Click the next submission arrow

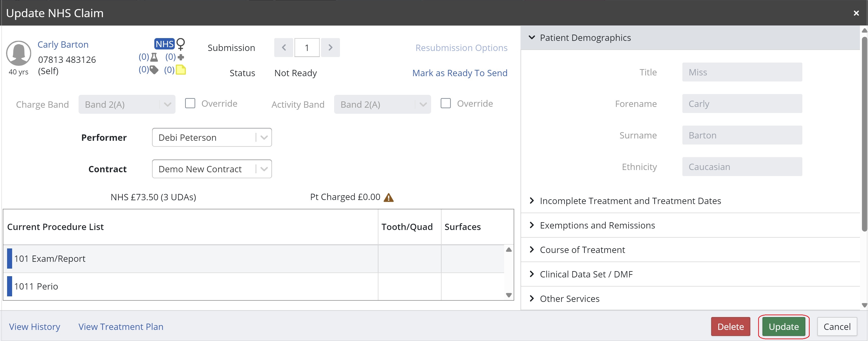pos(330,47)
